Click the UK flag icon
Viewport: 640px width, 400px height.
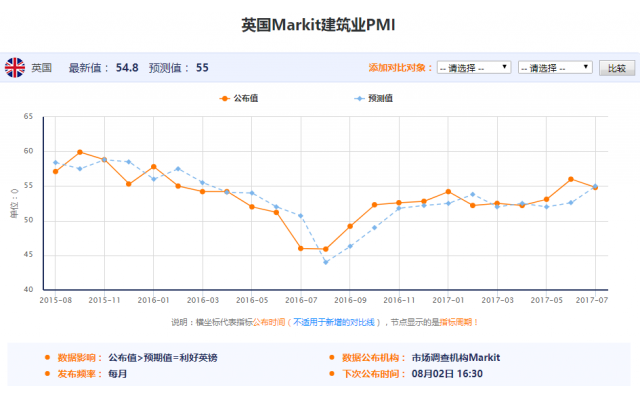[15, 67]
